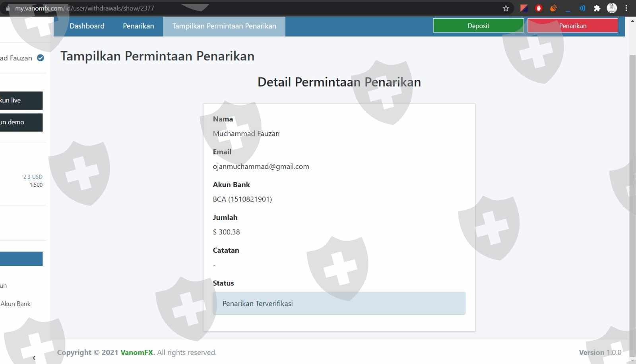Click the 2.3 USD balance link
Viewport: 636px width, 364px height.
click(x=33, y=177)
